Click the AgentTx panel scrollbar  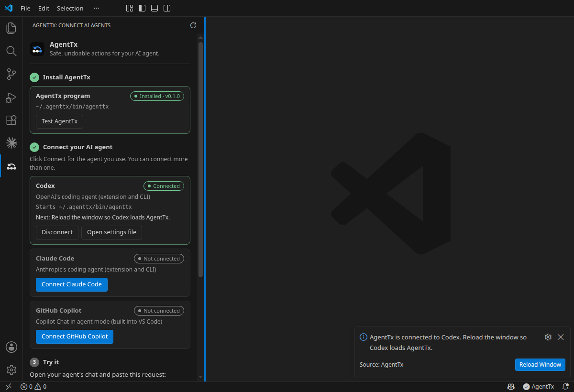pos(201,160)
